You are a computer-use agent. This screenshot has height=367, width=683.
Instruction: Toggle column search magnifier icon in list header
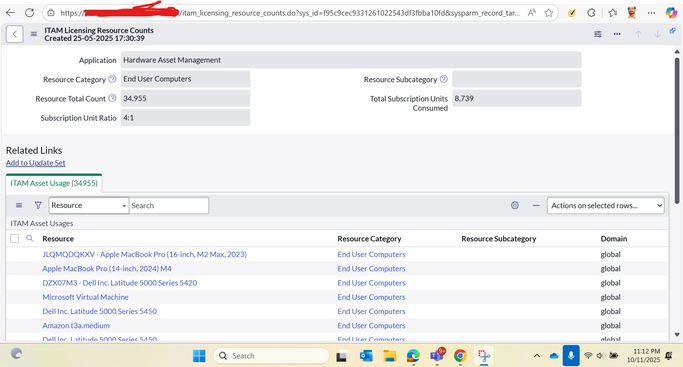point(29,239)
